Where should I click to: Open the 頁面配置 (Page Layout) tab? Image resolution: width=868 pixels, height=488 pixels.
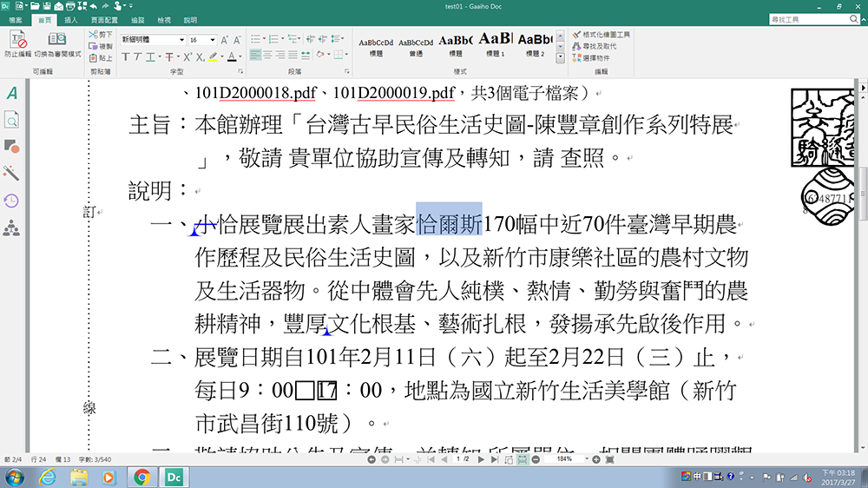103,19
